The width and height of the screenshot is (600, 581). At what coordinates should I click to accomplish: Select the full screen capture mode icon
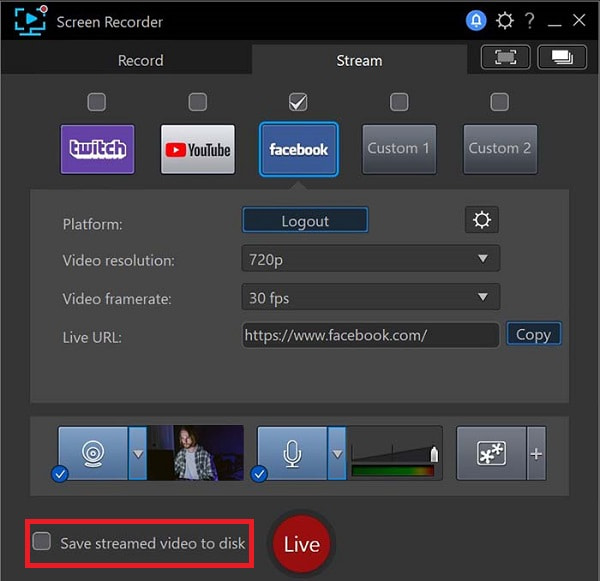[505, 57]
